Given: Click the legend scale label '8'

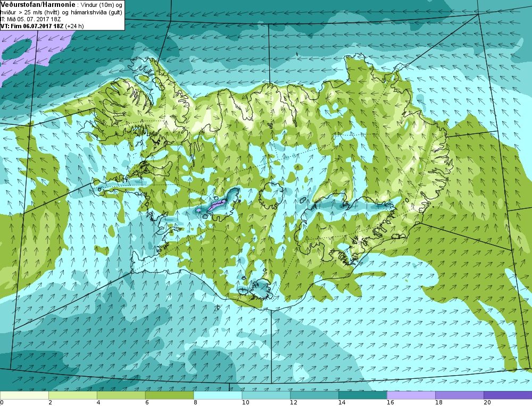Looking at the screenshot, I should (x=195, y=403).
